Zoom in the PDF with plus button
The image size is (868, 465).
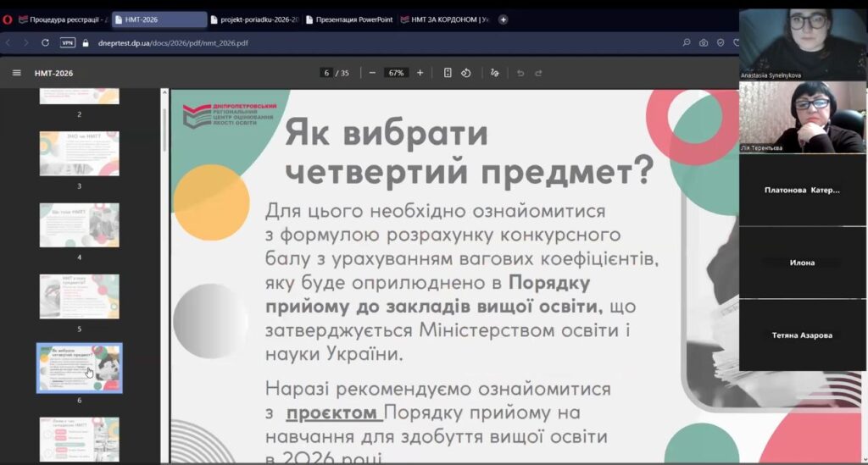click(420, 73)
